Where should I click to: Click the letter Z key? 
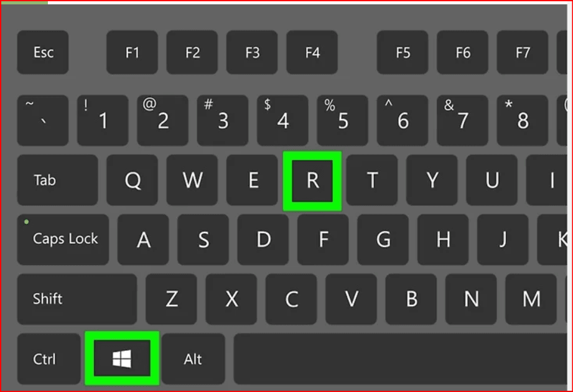171,299
